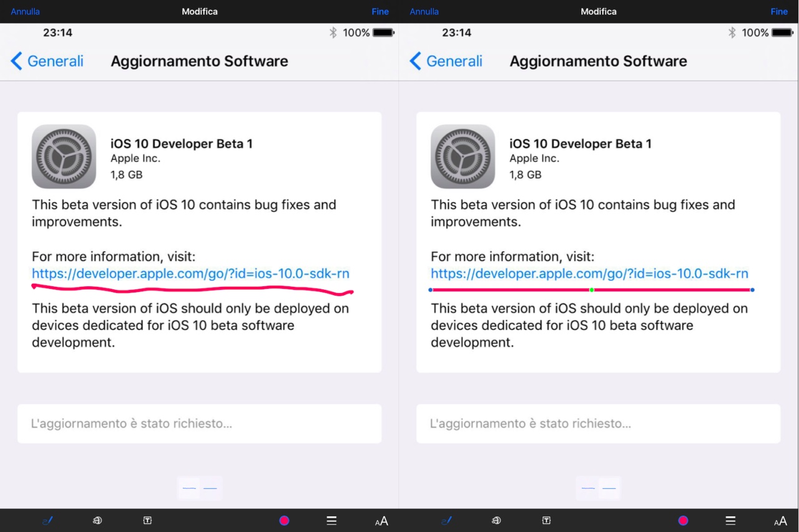Click the Bluetooth status icon in right screenshot
The image size is (799, 532).
click(732, 32)
